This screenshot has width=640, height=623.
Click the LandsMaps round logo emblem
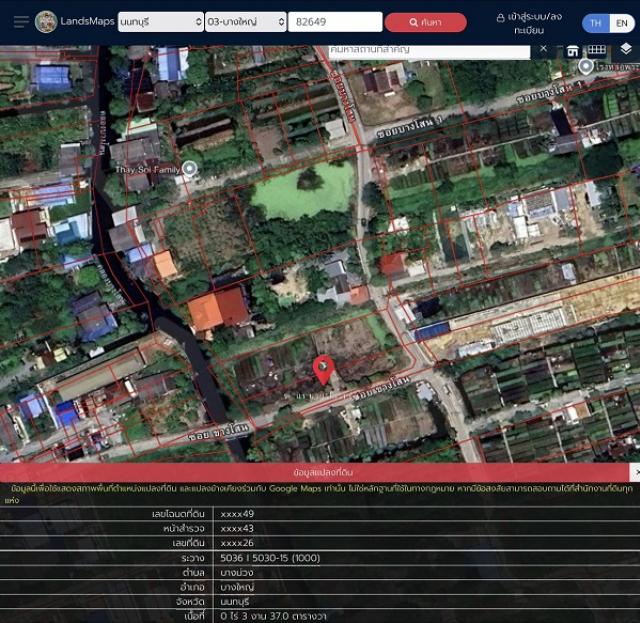46,22
